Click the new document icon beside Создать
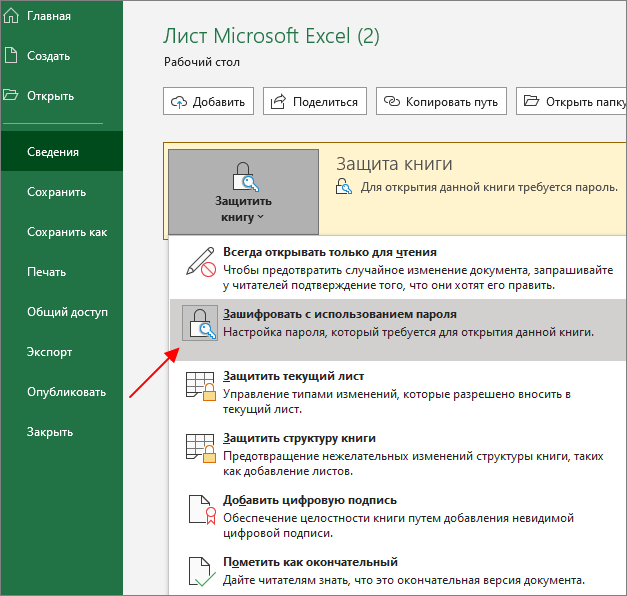The width and height of the screenshot is (627, 596). click(x=11, y=55)
